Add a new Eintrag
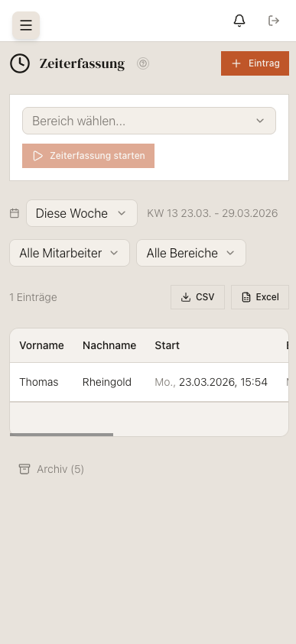 [x=255, y=63]
